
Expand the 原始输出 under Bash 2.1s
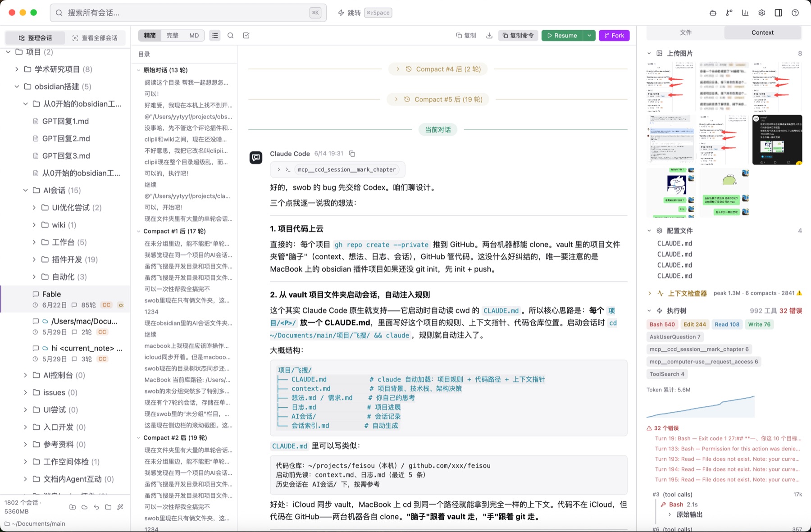click(x=685, y=514)
